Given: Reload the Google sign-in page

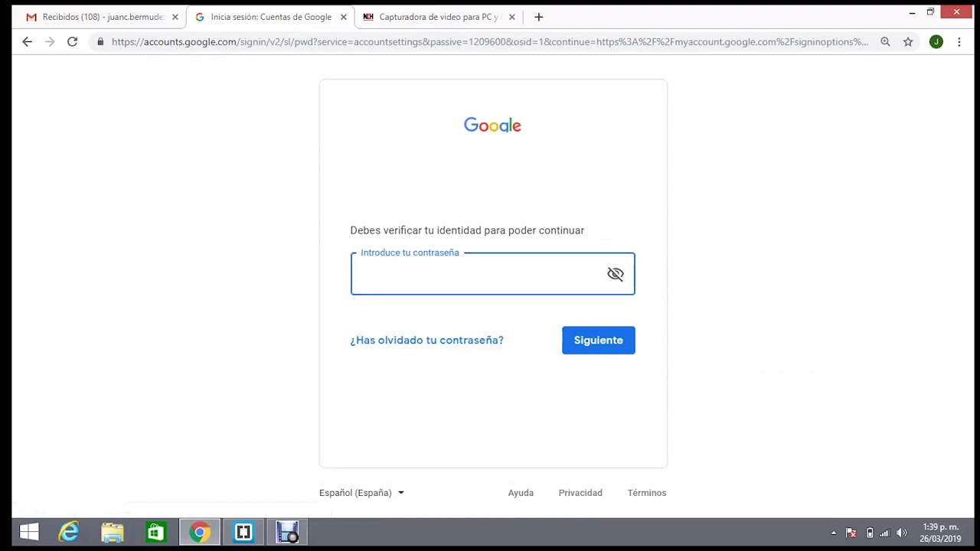Looking at the screenshot, I should (x=72, y=42).
